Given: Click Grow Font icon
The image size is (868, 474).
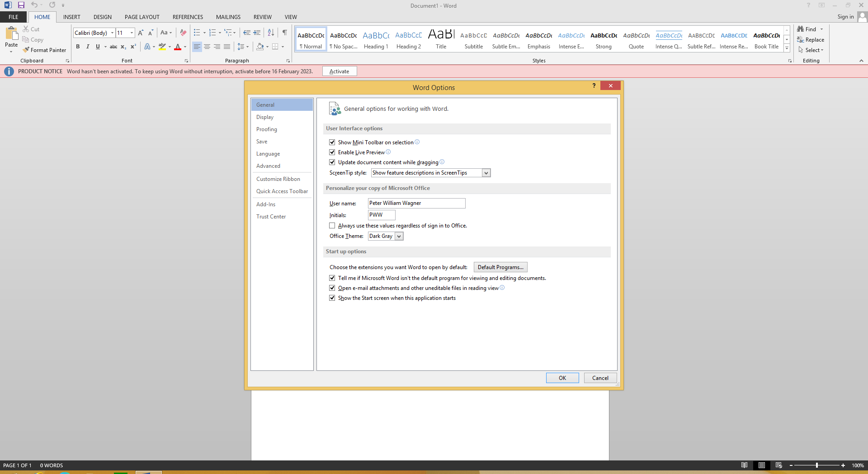Looking at the screenshot, I should coord(141,33).
